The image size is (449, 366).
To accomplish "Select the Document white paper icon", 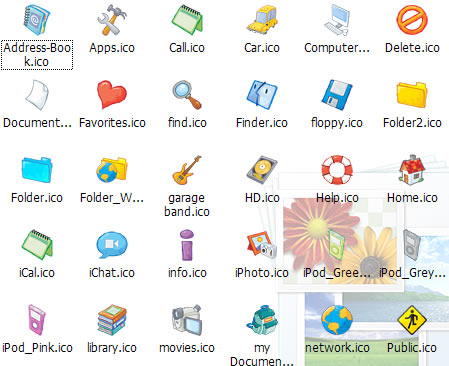I will point(37,95).
